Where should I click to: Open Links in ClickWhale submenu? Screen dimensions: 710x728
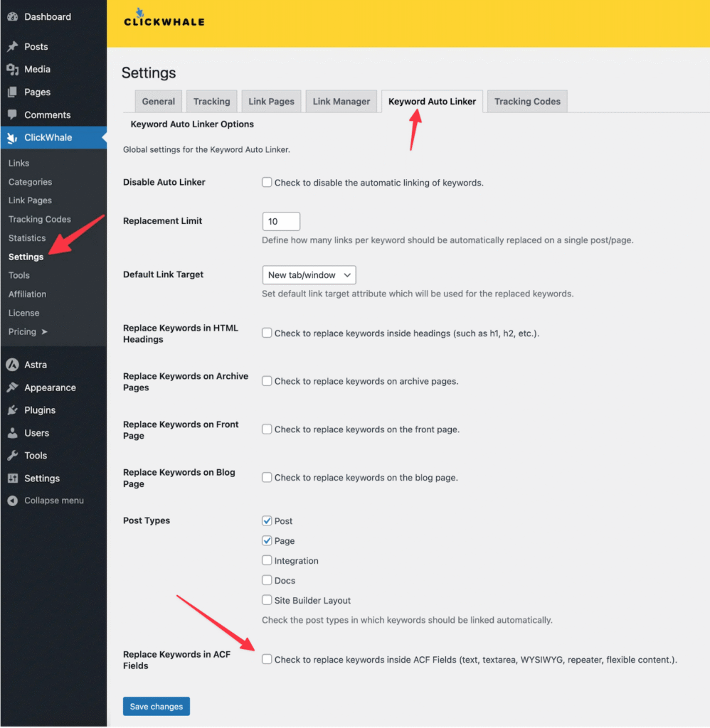coord(18,163)
